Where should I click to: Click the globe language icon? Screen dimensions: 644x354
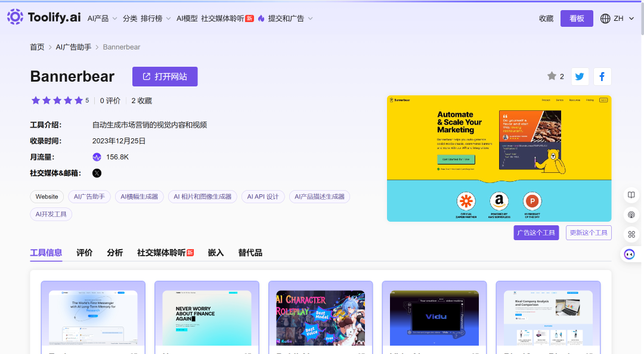coord(605,18)
